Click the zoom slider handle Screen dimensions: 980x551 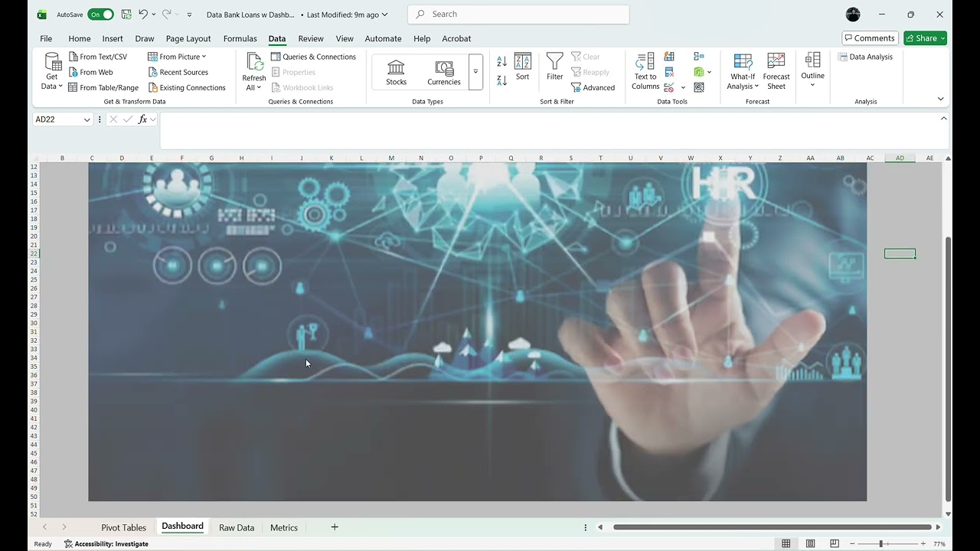point(881,544)
